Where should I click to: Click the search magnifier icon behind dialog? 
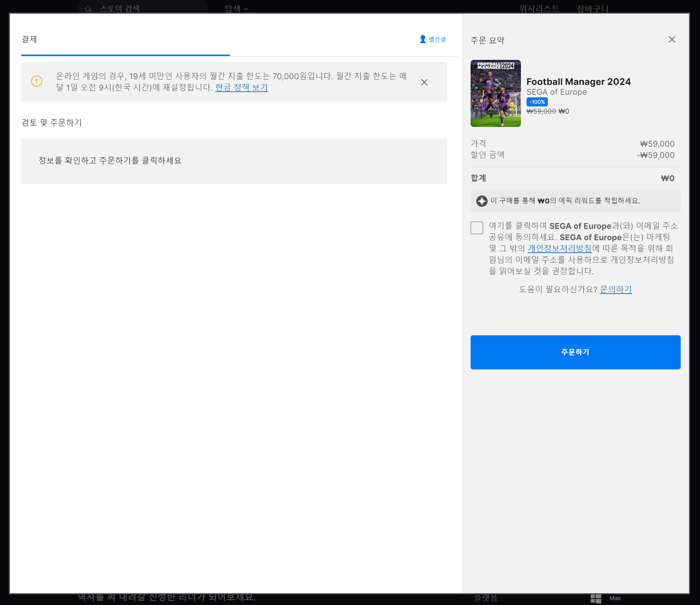point(88,9)
